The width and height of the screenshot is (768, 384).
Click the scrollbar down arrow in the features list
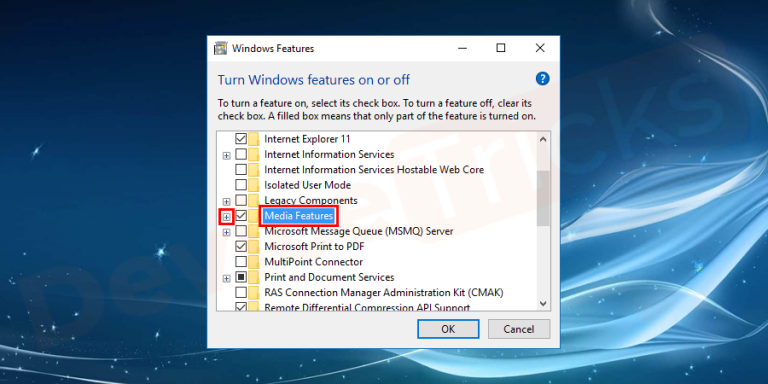[543, 304]
